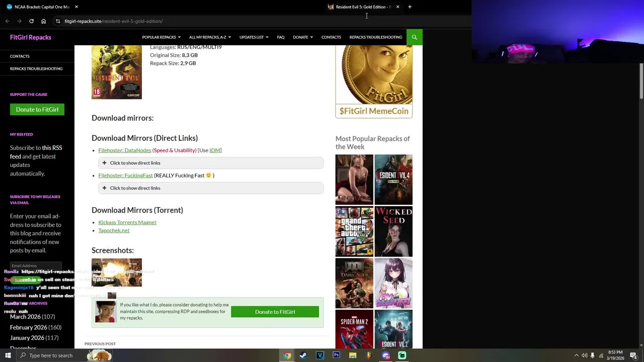The height and width of the screenshot is (362, 644).
Task: Open Kickass Torrents Magnet link
Action: (x=127, y=222)
